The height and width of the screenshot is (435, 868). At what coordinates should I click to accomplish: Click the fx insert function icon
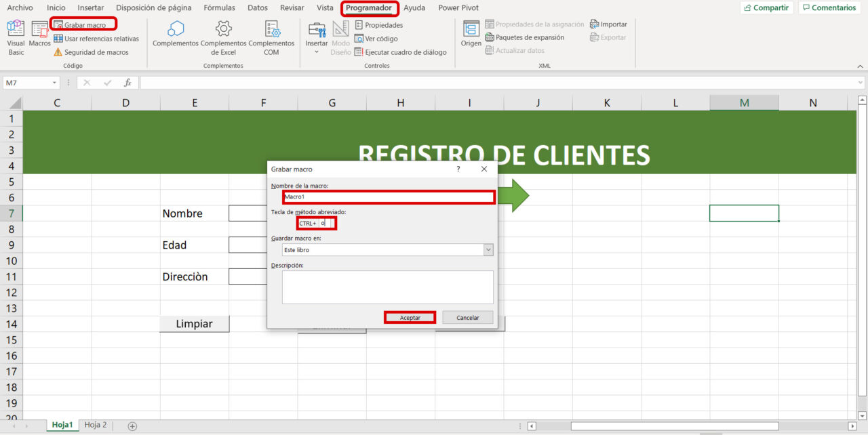tap(128, 82)
